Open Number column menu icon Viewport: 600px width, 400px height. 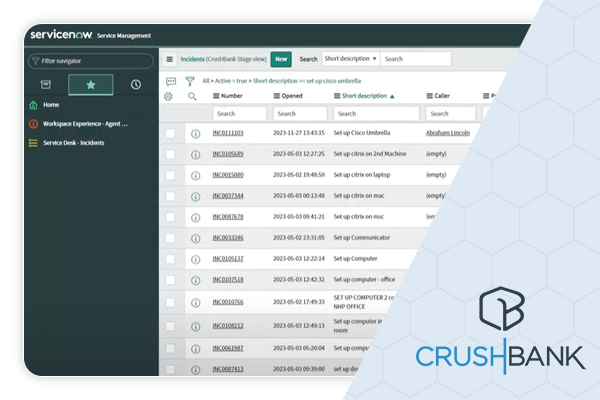click(216, 96)
